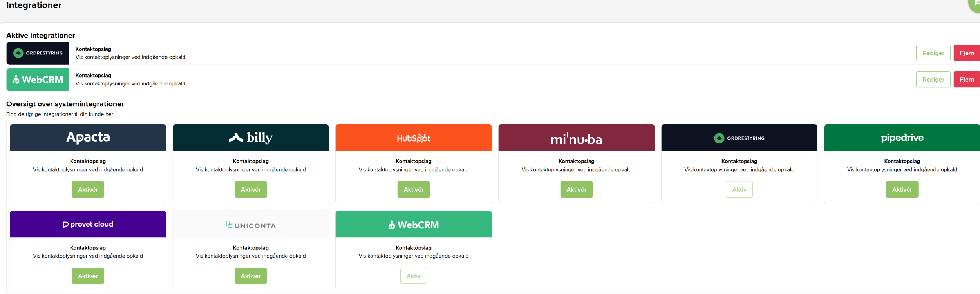Click description text on Uniconta card
This screenshot has width=980, height=294.
coord(251,256)
